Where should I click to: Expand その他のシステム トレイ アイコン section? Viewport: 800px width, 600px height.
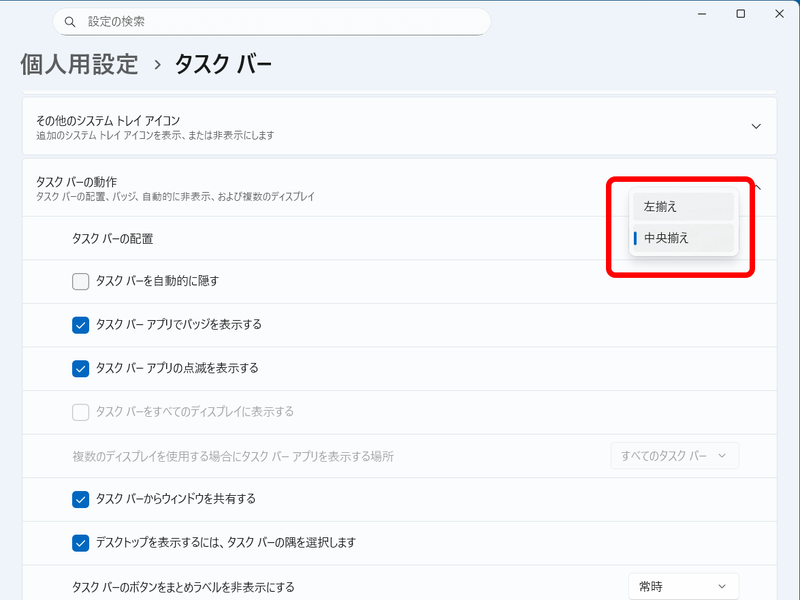tap(757, 127)
